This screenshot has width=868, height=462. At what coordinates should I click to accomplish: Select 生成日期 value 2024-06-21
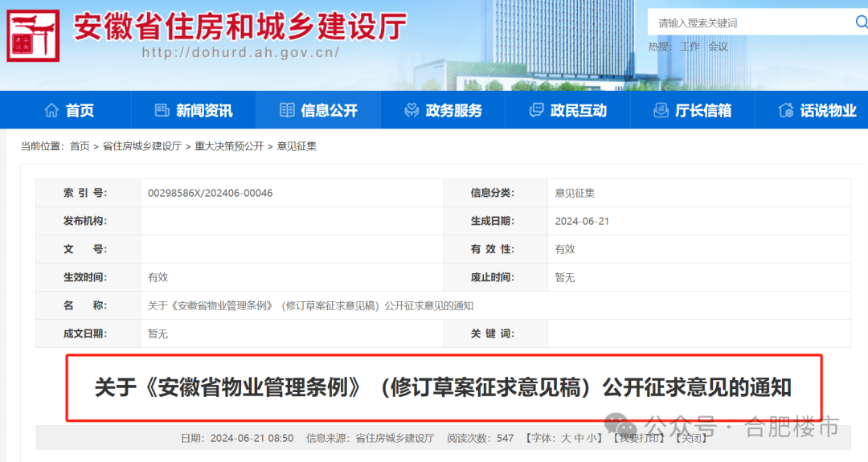(582, 221)
